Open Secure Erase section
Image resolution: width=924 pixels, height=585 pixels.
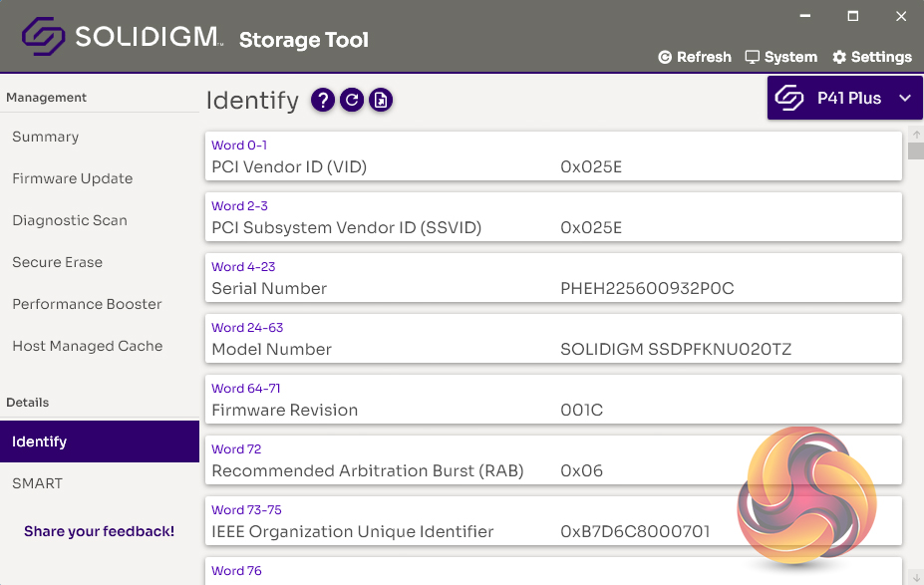[x=57, y=262]
